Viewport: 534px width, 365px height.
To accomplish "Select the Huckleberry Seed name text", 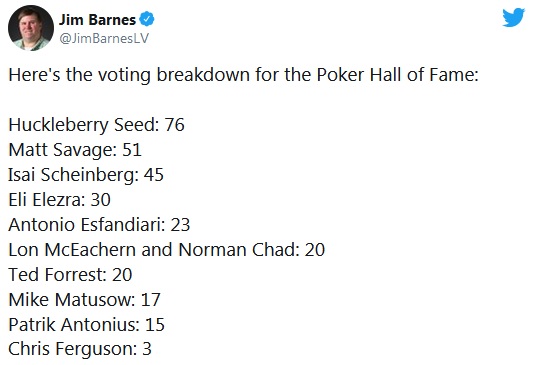I will pyautogui.click(x=81, y=125).
